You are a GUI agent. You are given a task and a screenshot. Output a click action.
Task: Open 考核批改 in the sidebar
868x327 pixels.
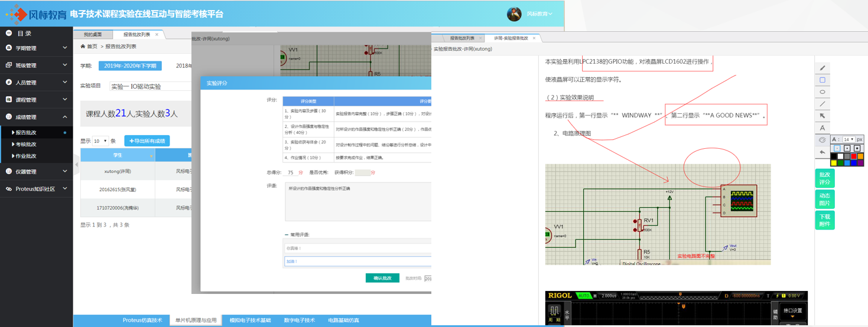point(26,145)
